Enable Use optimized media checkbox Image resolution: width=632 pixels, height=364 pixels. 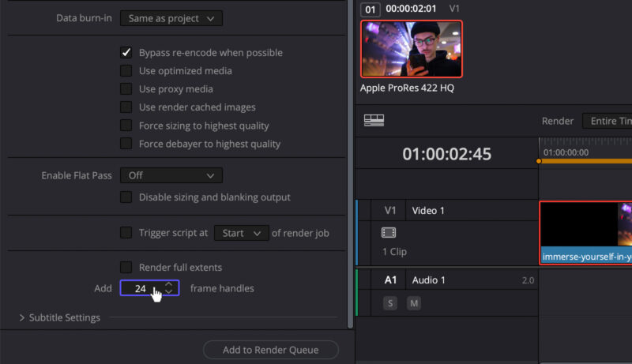(126, 71)
